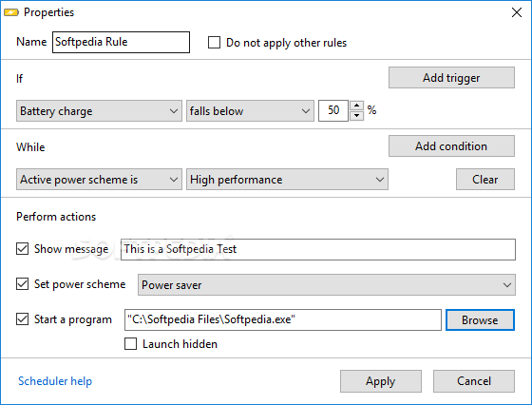Click the battery icon in the title bar

click(11, 12)
